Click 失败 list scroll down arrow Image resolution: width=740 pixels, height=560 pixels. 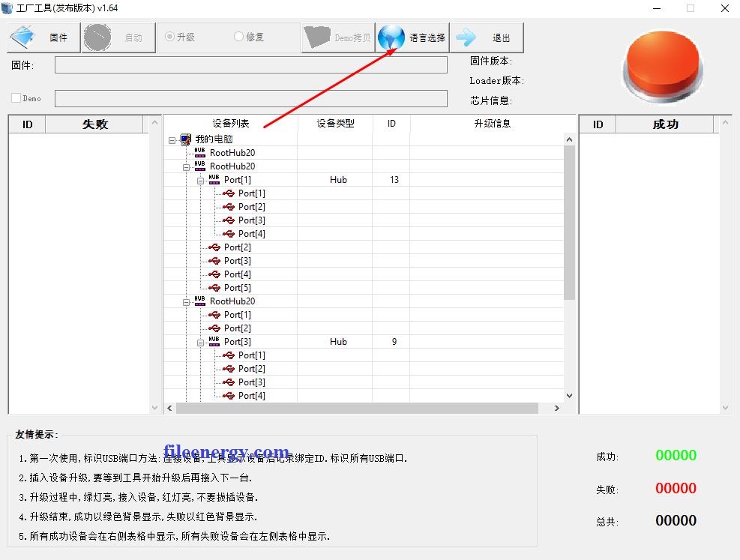154,408
